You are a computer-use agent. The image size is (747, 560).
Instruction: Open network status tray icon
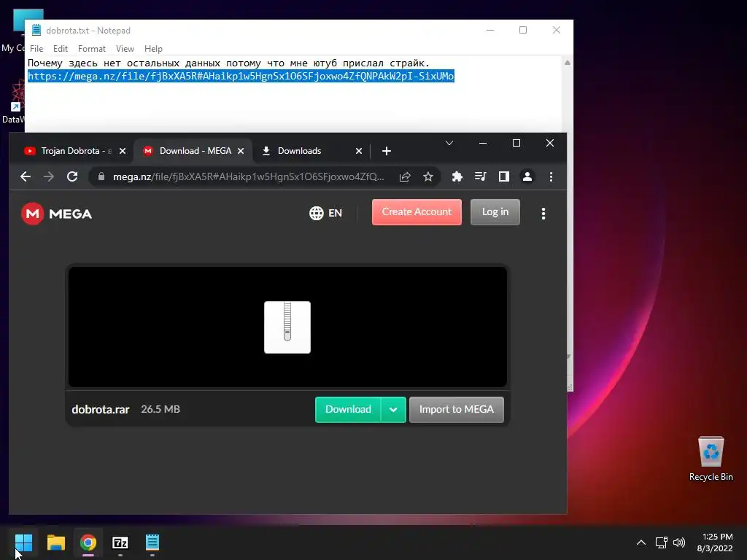(661, 542)
